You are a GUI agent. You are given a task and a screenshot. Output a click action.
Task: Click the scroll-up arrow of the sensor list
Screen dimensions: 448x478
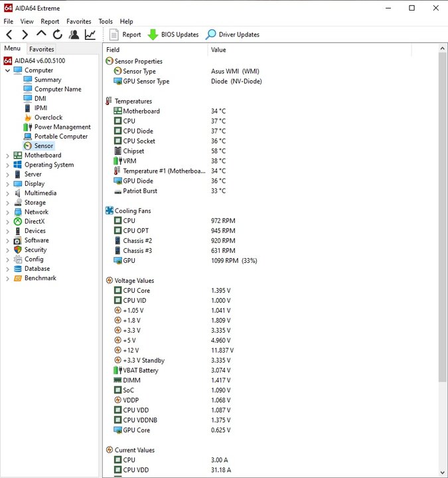(x=443, y=48)
